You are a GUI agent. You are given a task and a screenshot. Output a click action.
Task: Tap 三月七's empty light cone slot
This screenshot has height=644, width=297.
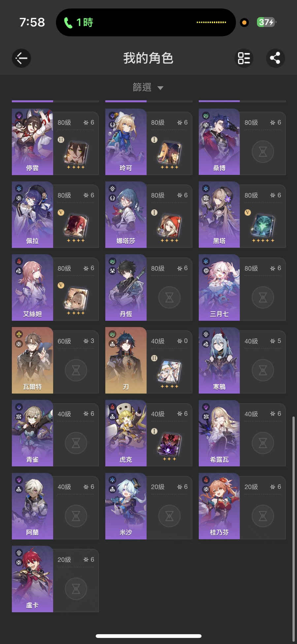[x=263, y=297]
